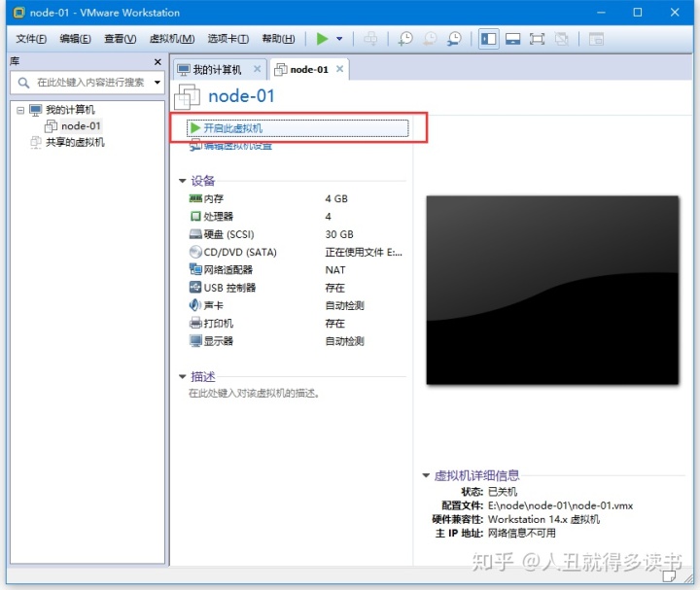The width and height of the screenshot is (700, 590).
Task: Close the node-01 tab
Action: [339, 69]
